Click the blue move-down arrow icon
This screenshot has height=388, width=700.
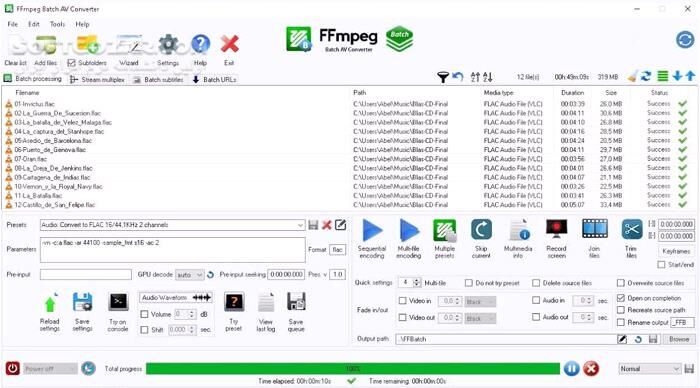point(677,76)
